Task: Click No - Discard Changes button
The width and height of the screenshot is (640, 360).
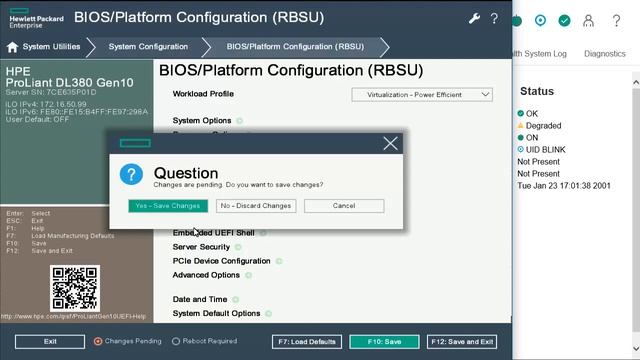Action: point(256,206)
